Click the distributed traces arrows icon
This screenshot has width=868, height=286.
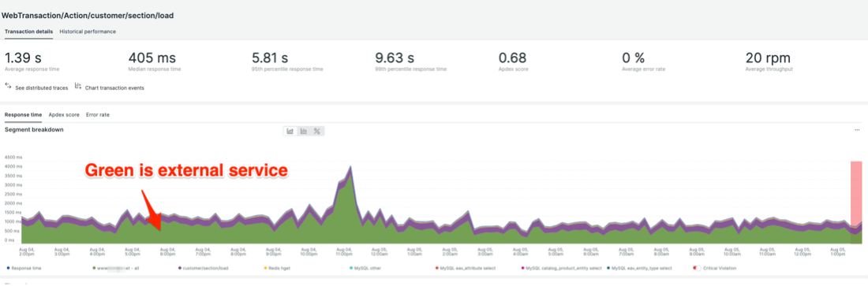click(x=9, y=86)
